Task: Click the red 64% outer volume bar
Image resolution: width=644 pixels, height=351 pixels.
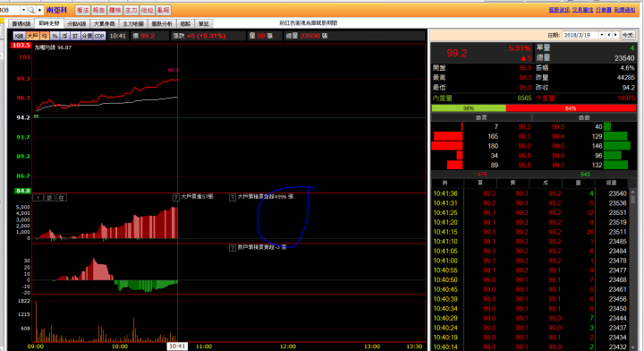Action: 571,108
